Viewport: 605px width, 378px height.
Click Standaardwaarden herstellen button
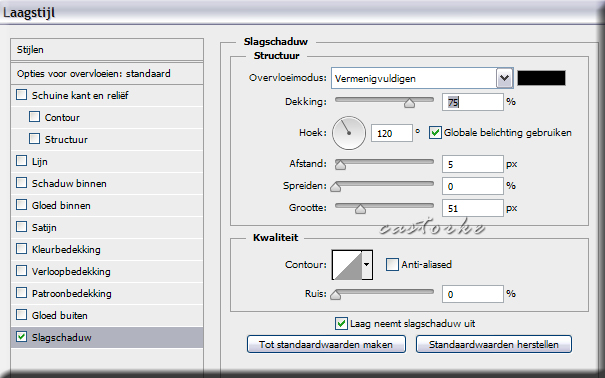pyautogui.click(x=493, y=344)
